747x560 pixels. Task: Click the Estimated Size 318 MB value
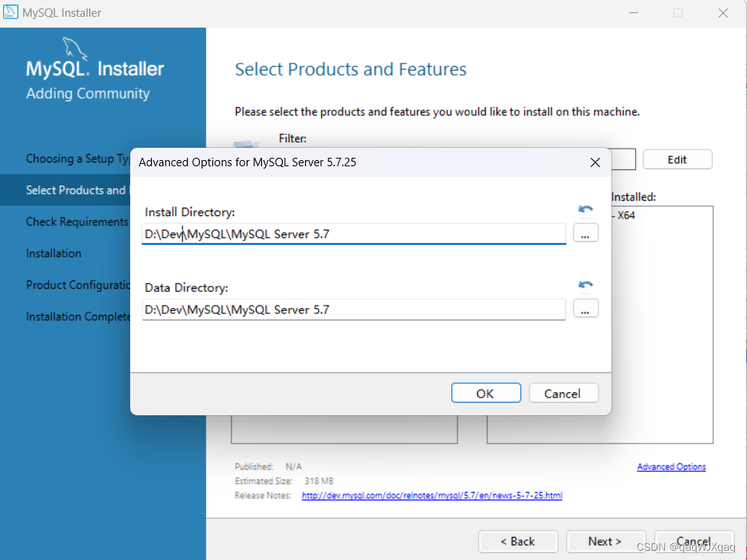(319, 481)
